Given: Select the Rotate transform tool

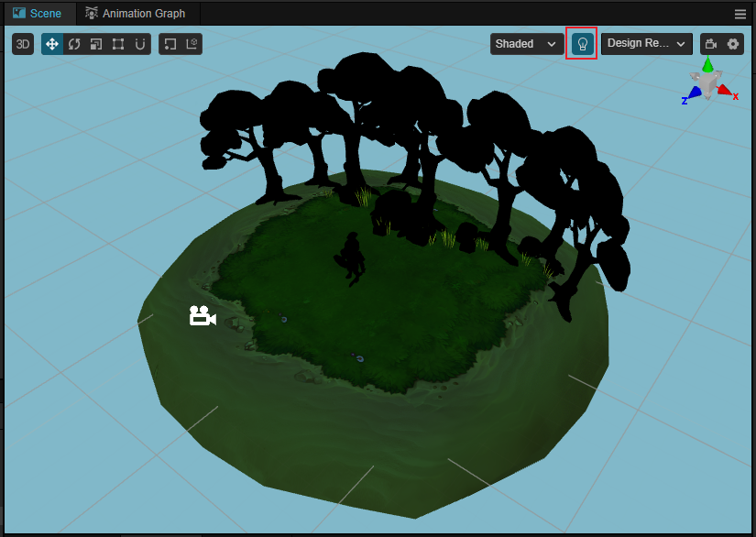Looking at the screenshot, I should 74,44.
